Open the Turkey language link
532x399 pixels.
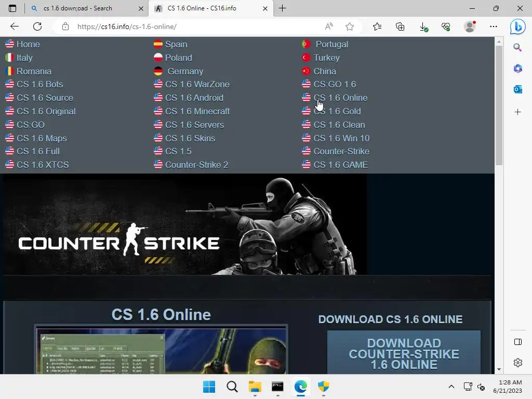coord(326,58)
